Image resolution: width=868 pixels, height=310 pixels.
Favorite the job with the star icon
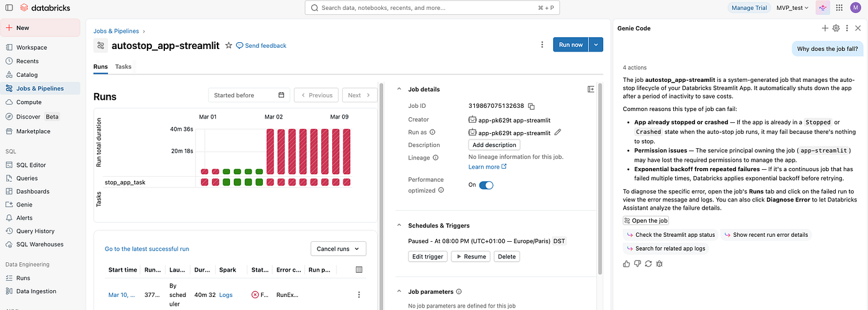tap(228, 45)
